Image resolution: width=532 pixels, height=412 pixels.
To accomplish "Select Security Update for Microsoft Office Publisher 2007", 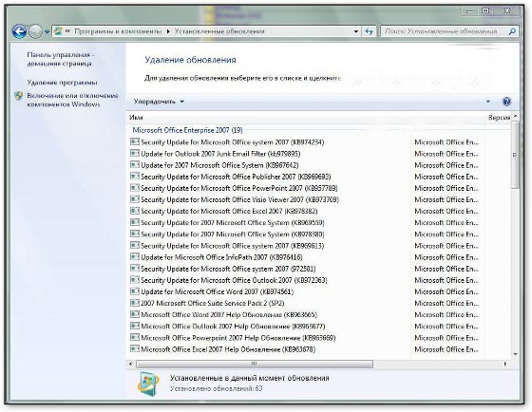I will click(x=236, y=177).
